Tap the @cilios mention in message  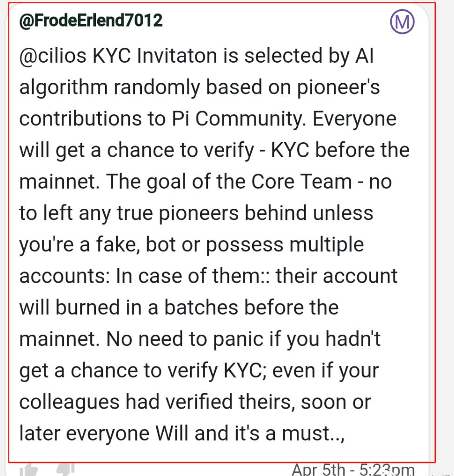click(53, 56)
